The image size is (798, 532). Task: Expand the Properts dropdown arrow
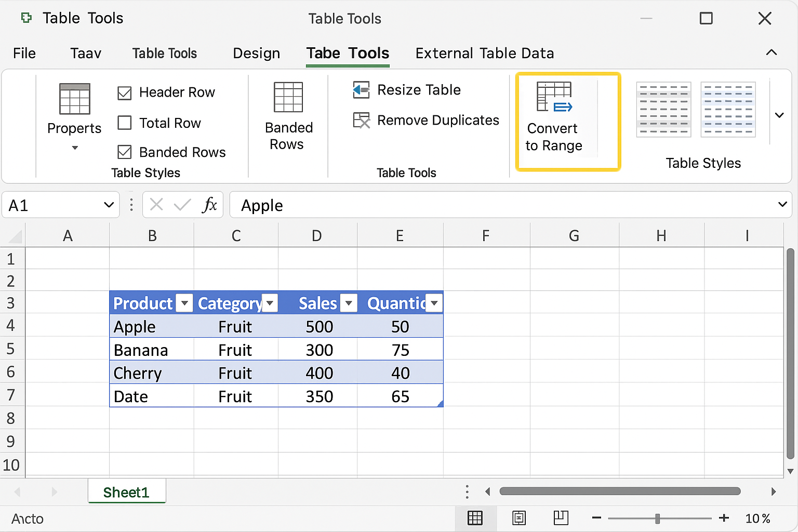[x=75, y=148]
